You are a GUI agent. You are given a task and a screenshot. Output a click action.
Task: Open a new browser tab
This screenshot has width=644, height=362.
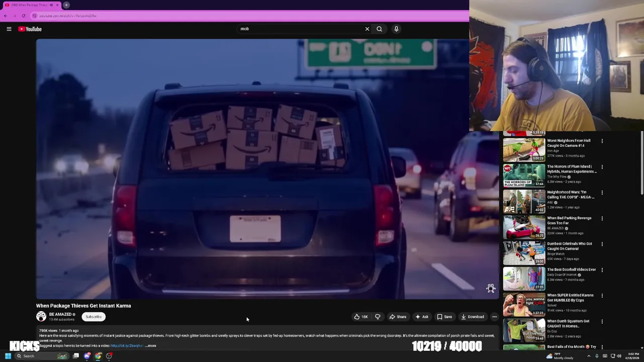tap(66, 5)
